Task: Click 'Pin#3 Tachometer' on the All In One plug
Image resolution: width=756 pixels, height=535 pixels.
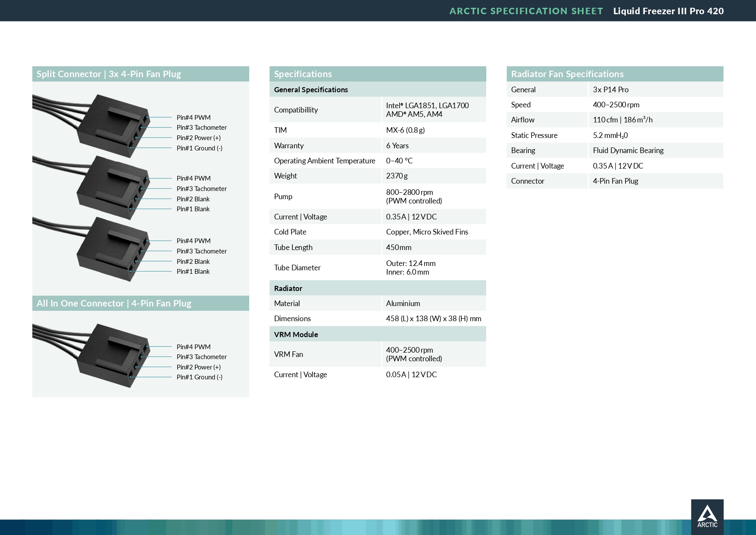Action: (x=202, y=357)
